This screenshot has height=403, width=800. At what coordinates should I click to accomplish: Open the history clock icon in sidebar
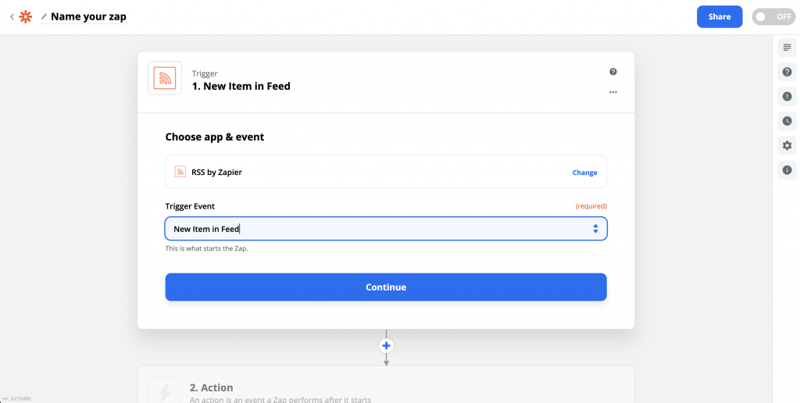[x=787, y=121]
